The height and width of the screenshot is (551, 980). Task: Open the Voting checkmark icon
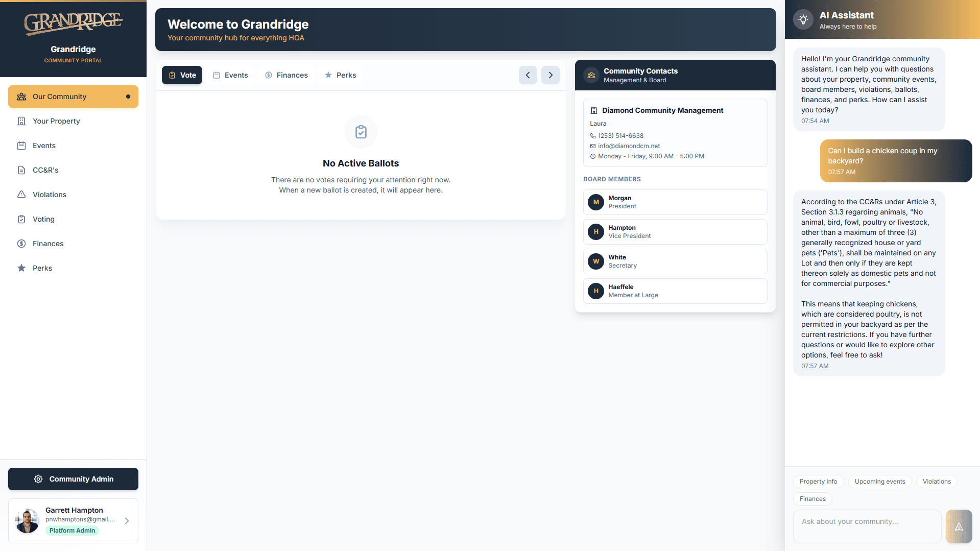tap(21, 219)
